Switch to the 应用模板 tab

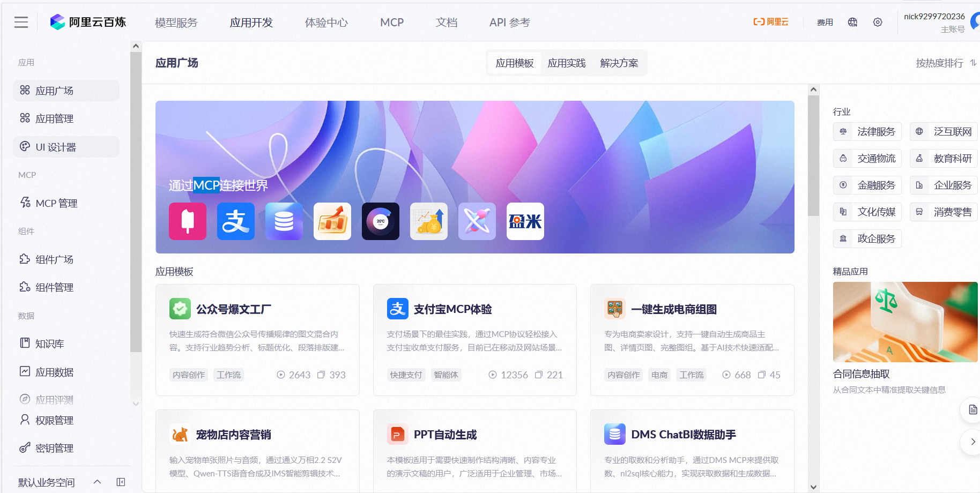(515, 63)
